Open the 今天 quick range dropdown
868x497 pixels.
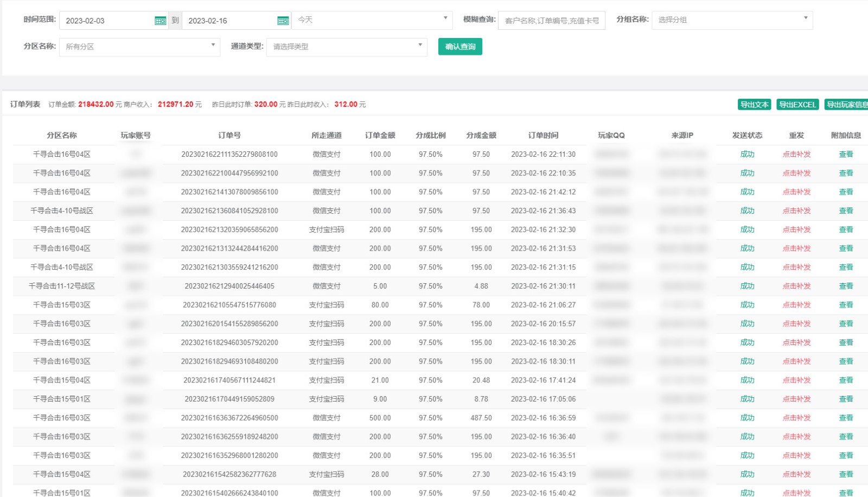pos(372,20)
